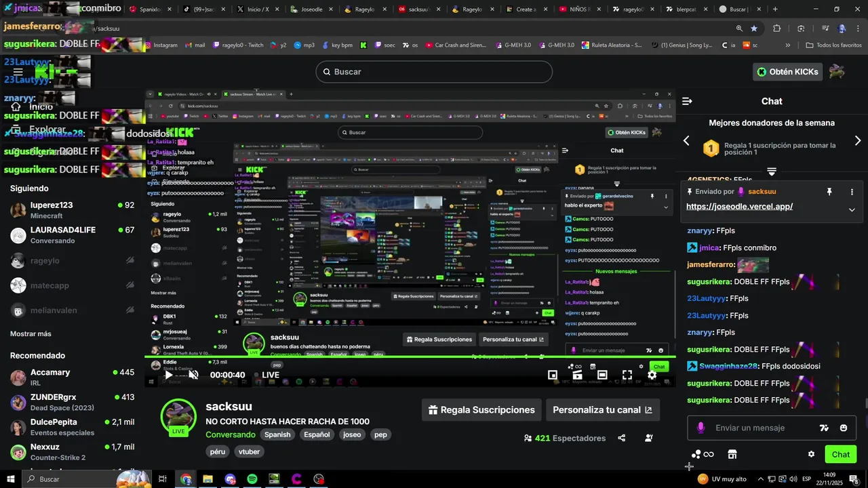Viewport: 868px width, 488px height.
Task: Select the Spanish tag
Action: (x=277, y=434)
